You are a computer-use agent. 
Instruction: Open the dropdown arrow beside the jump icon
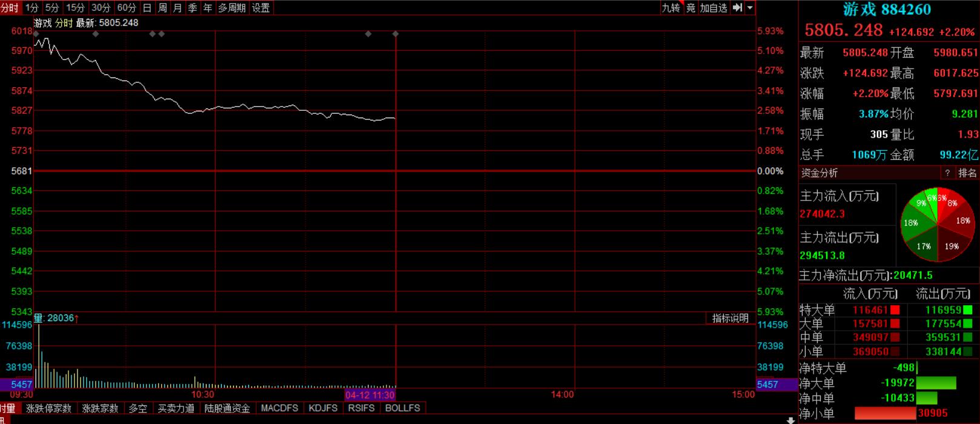click(750, 8)
